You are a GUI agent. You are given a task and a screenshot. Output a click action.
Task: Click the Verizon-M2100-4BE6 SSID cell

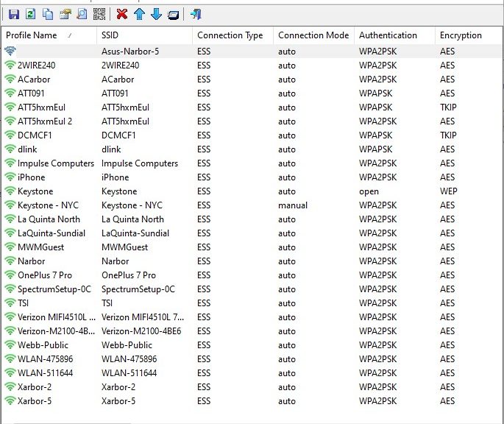(141, 331)
